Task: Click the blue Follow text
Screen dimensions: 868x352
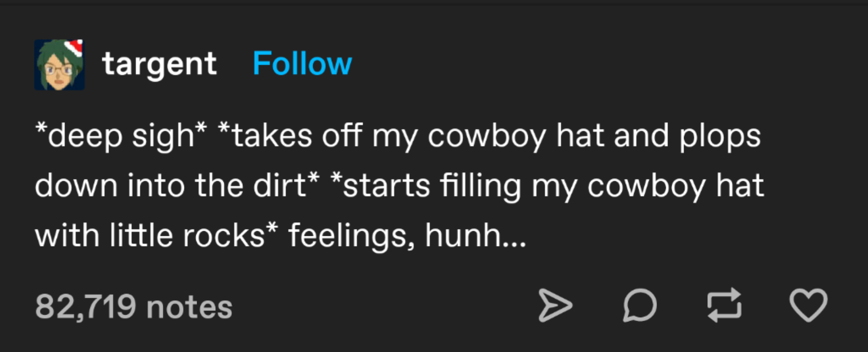Action: tap(302, 64)
